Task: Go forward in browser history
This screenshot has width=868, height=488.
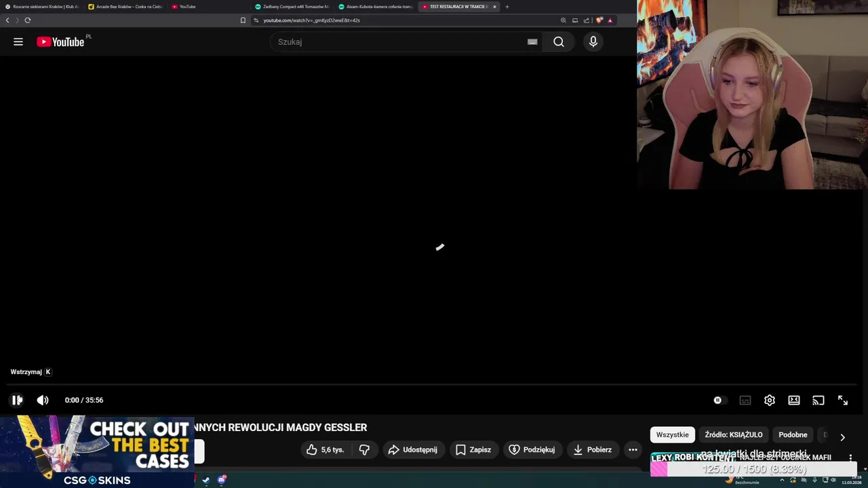Action: coord(18,20)
